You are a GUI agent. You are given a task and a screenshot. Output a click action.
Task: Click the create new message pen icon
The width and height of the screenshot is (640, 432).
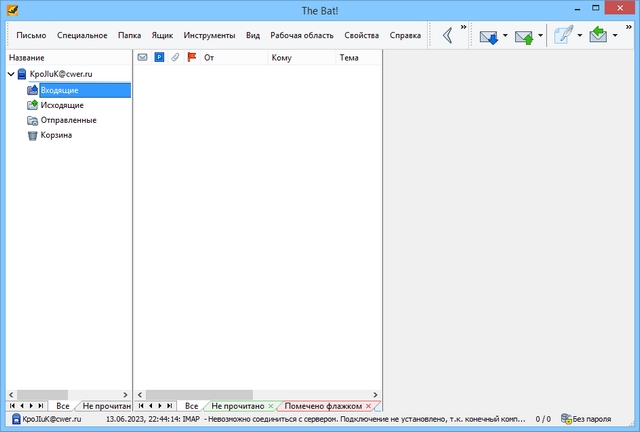(563, 36)
